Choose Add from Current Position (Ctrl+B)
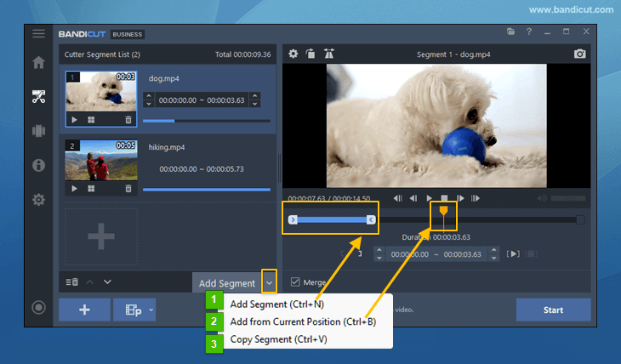The height and width of the screenshot is (364, 621). 303,321
